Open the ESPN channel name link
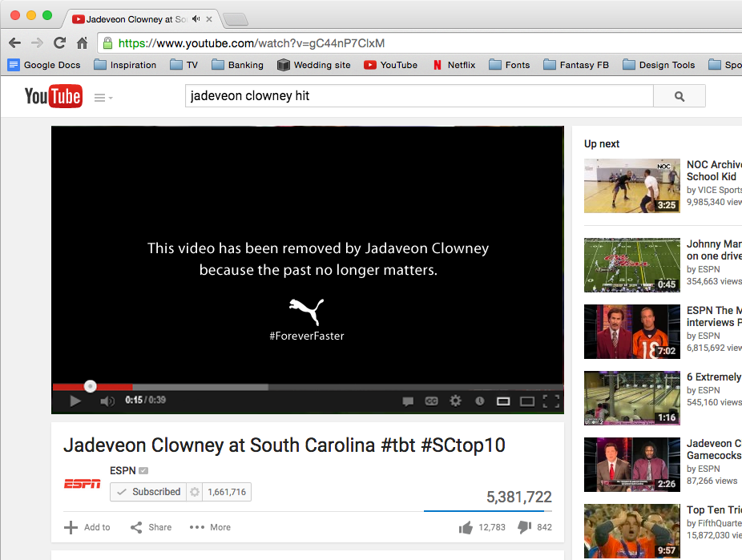Screen dimensions: 742x560 (x=123, y=470)
